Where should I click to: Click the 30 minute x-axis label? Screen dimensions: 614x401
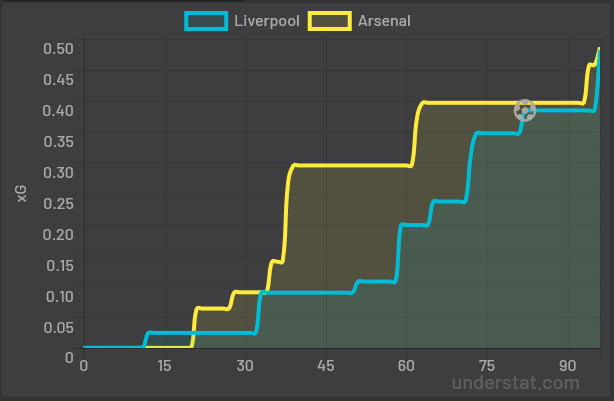click(x=245, y=366)
